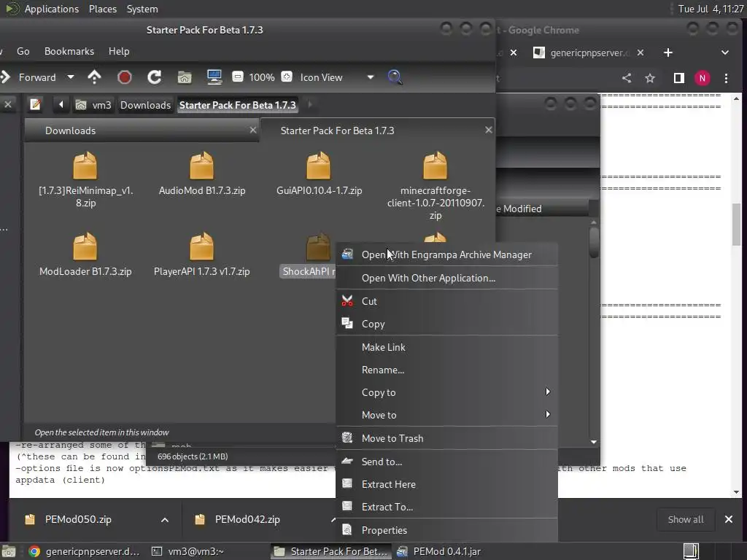The image size is (747, 560).
Task: Select the highlighted ShockAhPI archive icon
Action: [x=318, y=246]
